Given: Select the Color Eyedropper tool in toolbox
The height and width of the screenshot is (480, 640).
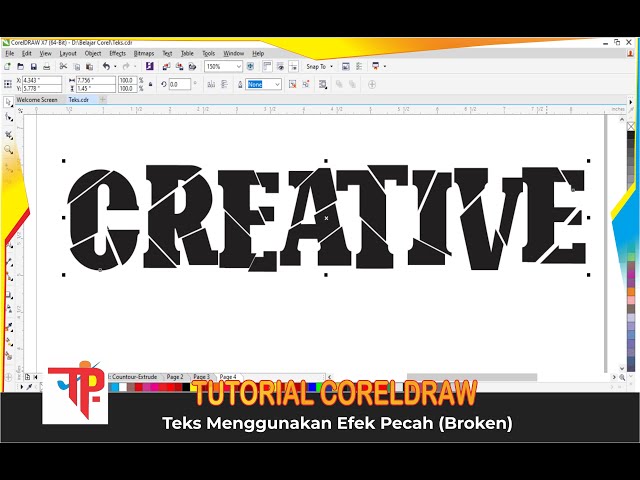Looking at the screenshot, I should 9,327.
